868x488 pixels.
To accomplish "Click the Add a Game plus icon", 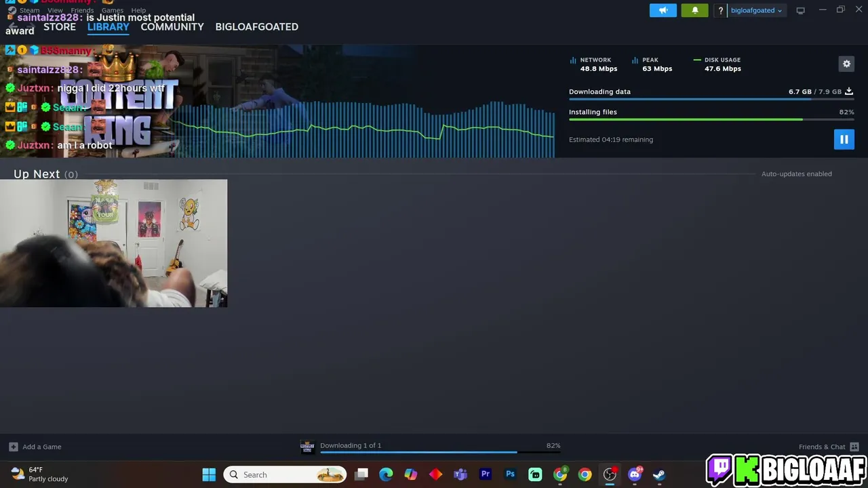I will (13, 447).
